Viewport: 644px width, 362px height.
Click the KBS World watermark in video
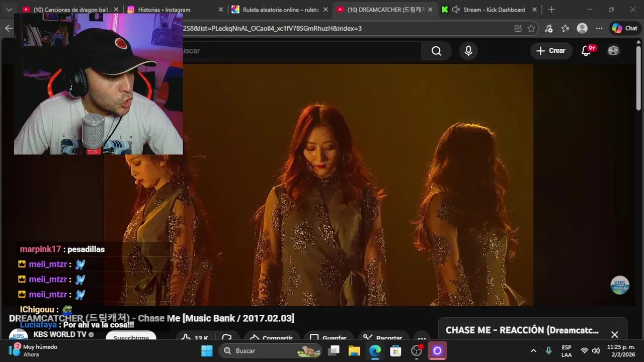620,285
